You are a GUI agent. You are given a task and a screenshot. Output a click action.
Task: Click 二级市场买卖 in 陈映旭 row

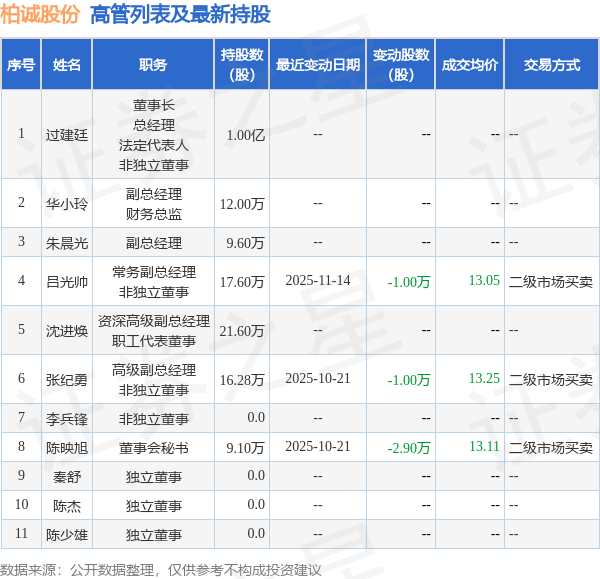[551, 448]
